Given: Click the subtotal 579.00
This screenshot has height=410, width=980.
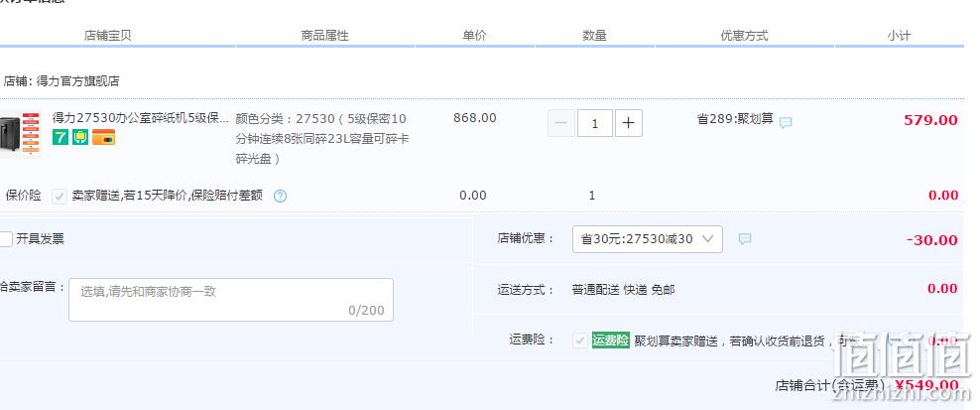Looking at the screenshot, I should (930, 120).
